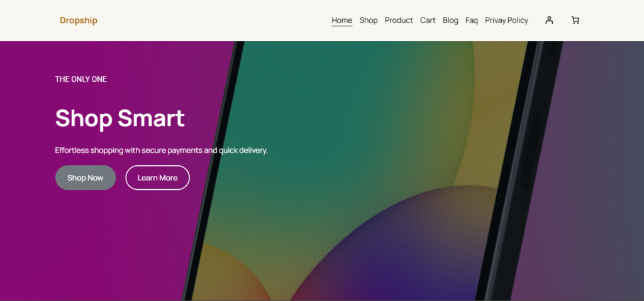Screen dimensions: 644x301
Task: Open the Cart menu item
Action: click(428, 20)
